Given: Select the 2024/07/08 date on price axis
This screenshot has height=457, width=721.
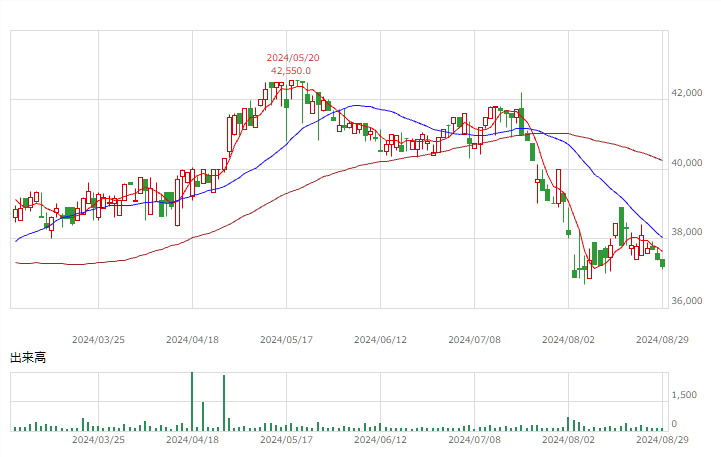Looking at the screenshot, I should 475,340.
